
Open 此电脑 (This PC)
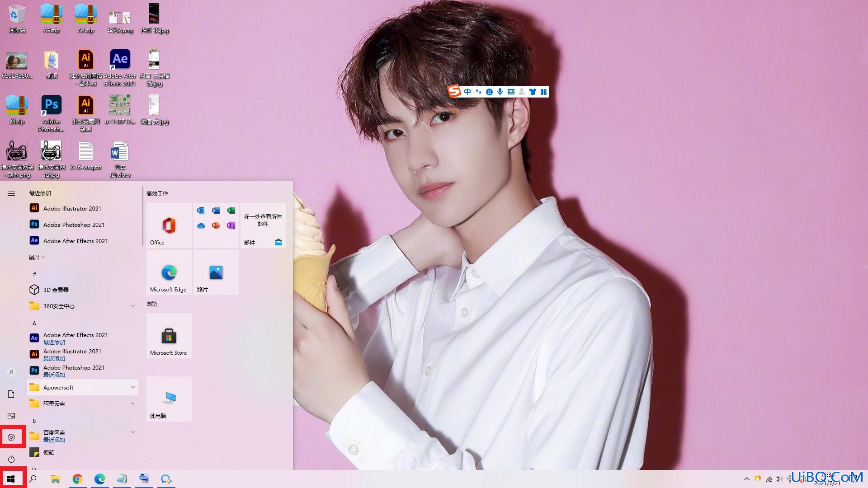pos(169,399)
